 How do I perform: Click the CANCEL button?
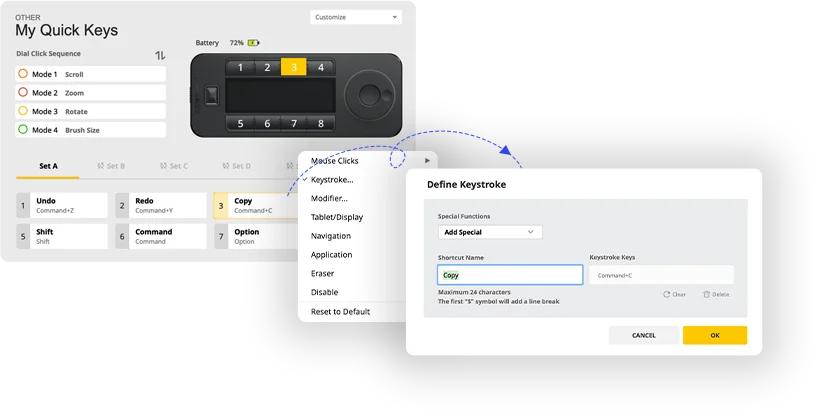(643, 335)
